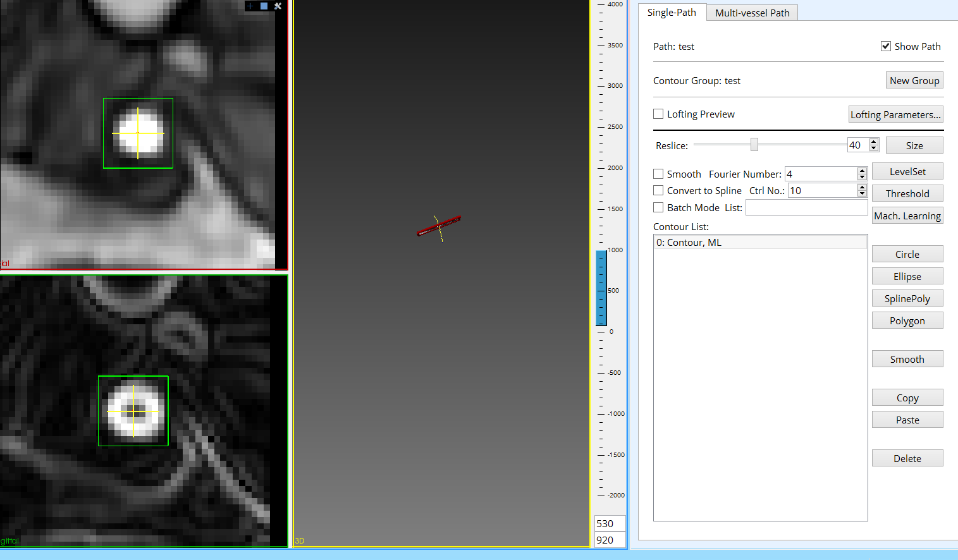This screenshot has width=958, height=560.
Task: Click the Threshold button
Action: coord(907,193)
